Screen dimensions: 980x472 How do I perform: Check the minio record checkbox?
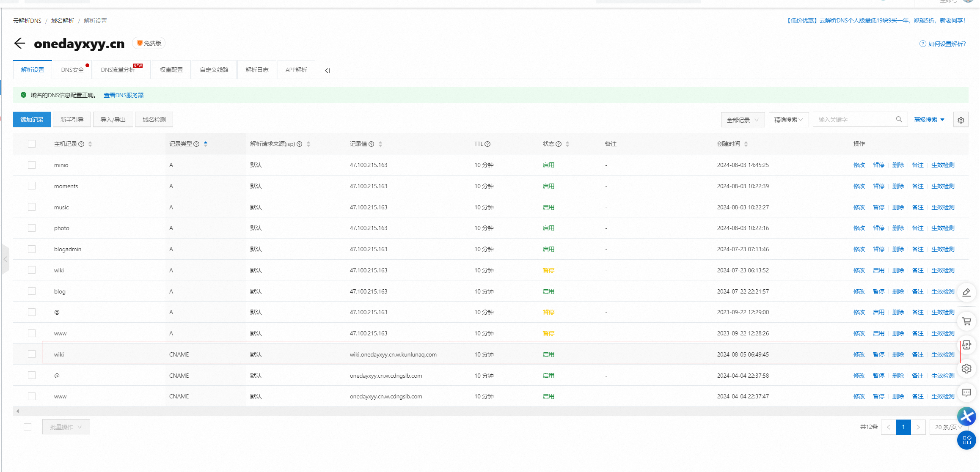[32, 165]
